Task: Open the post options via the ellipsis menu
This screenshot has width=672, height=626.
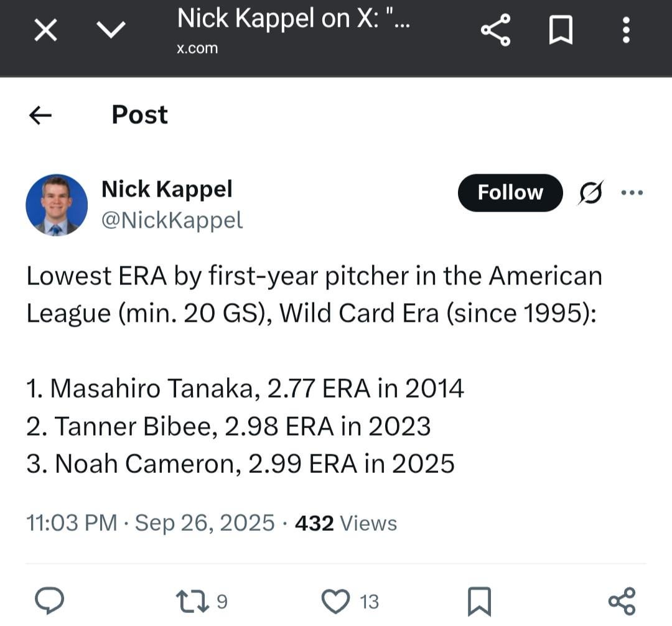Action: (633, 193)
